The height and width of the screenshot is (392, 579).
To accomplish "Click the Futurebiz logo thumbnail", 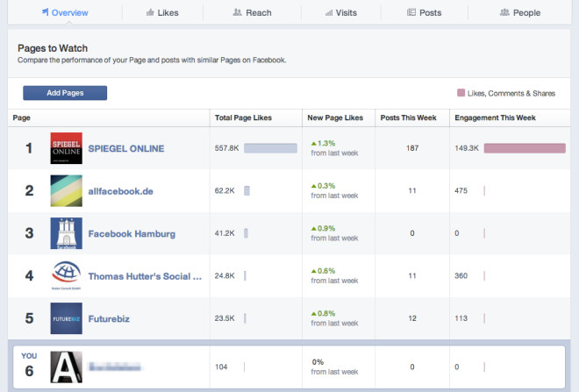I will [x=67, y=318].
